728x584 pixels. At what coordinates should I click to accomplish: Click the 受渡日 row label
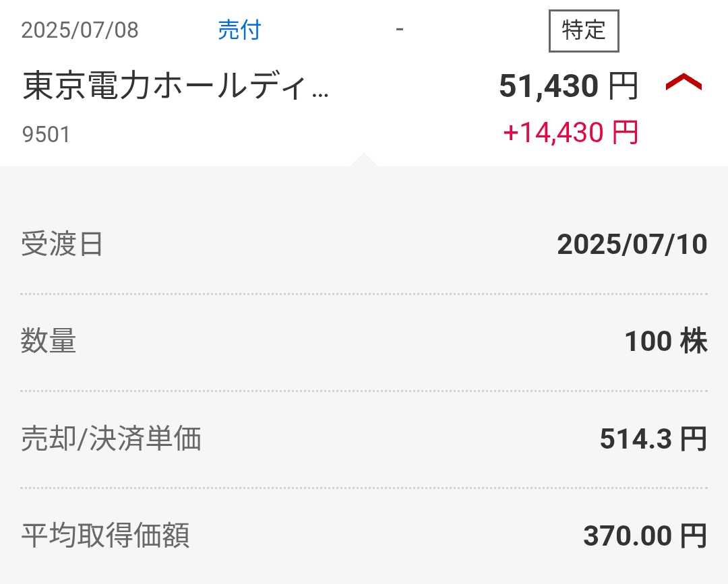click(x=62, y=244)
